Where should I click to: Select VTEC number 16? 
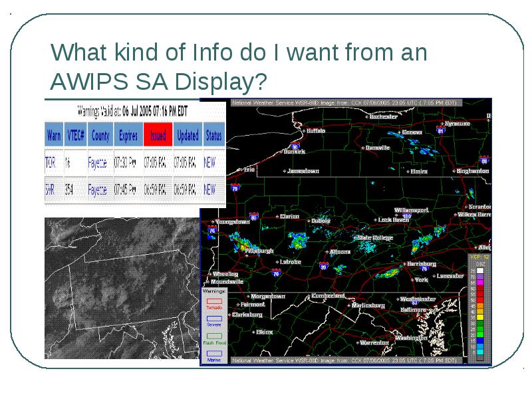tap(68, 162)
